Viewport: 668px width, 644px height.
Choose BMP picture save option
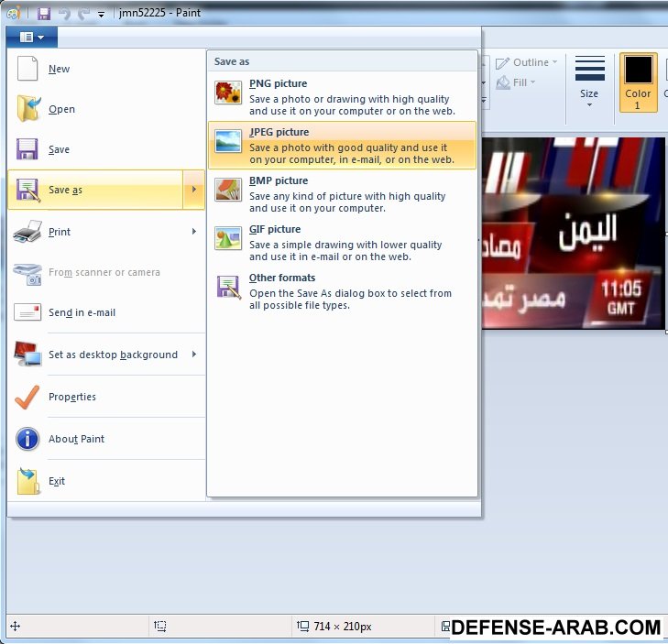pos(341,194)
